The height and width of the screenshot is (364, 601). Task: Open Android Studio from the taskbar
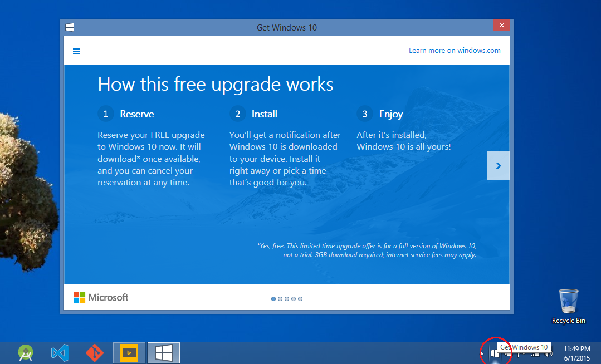(26, 352)
